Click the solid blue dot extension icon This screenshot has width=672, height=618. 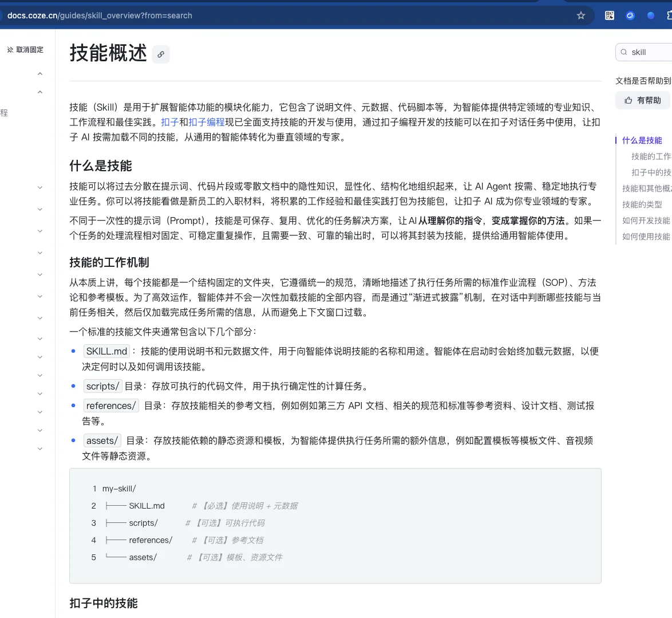point(651,16)
